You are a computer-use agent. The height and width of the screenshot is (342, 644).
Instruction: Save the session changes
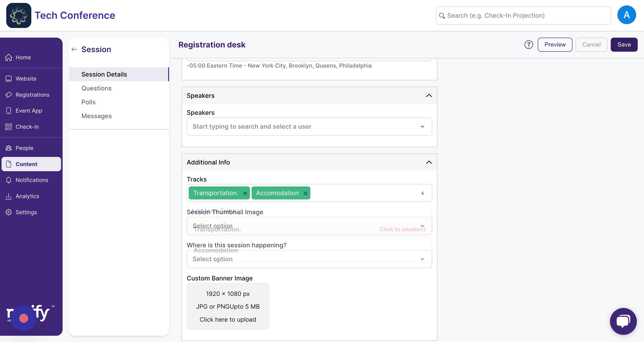pyautogui.click(x=624, y=45)
